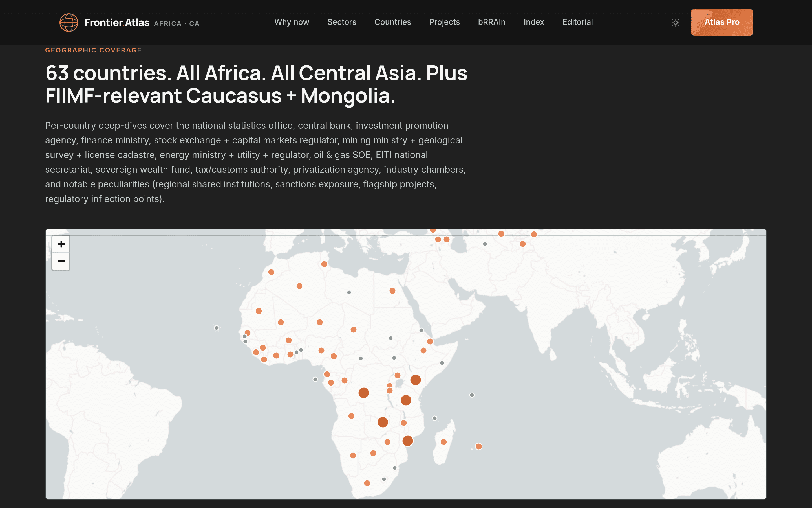The image size is (812, 508).
Task: Select the Mauritius marker east of Madagascar
Action: (478, 446)
